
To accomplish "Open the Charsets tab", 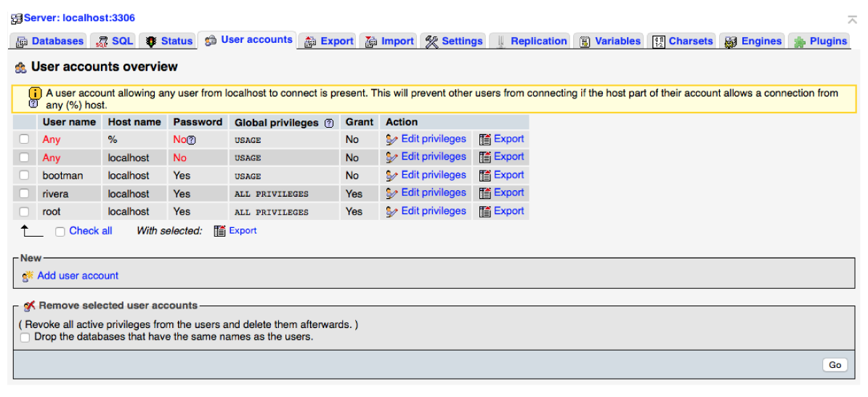I will tap(682, 41).
